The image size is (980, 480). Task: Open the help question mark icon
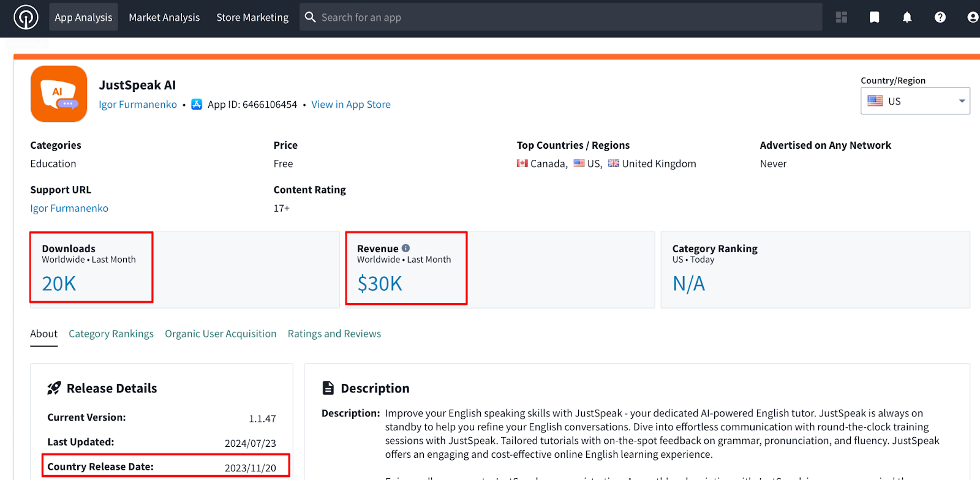(940, 17)
